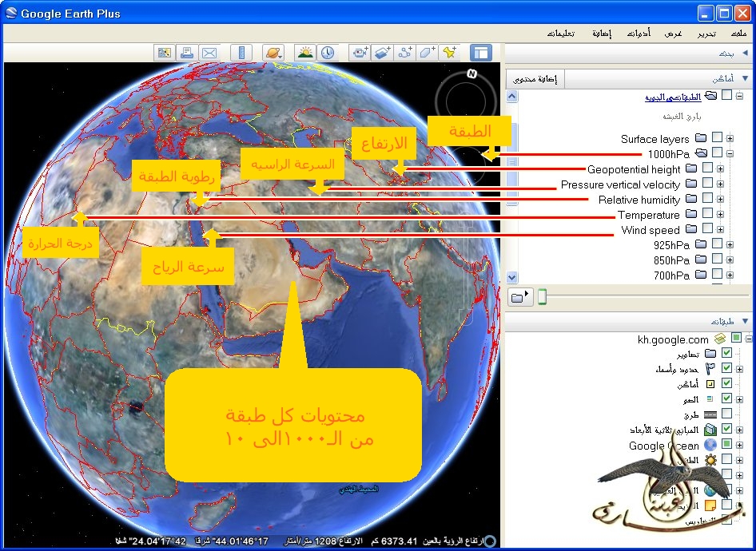The image size is (756, 551).
Task: Turn on the roads layer checkbox
Action: [x=726, y=414]
